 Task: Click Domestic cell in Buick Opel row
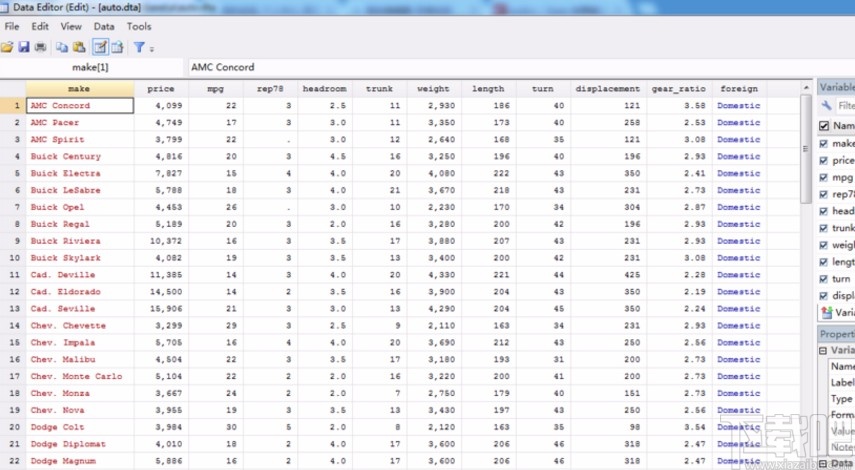pyautogui.click(x=739, y=207)
